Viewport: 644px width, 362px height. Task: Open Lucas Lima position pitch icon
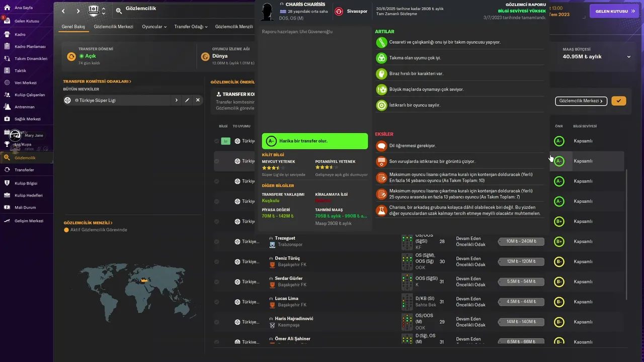407,302
